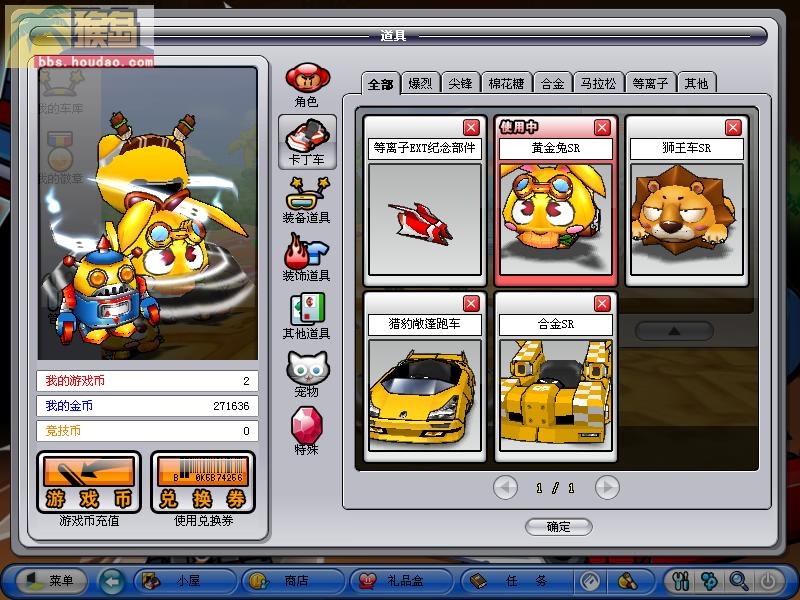
Task: Delete the 等离子EXT纪念部件 item
Action: click(471, 127)
